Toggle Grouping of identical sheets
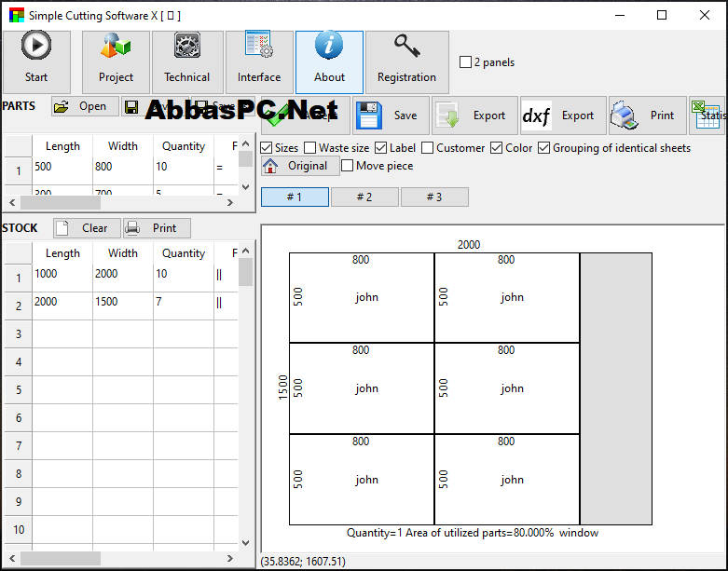 (x=543, y=148)
